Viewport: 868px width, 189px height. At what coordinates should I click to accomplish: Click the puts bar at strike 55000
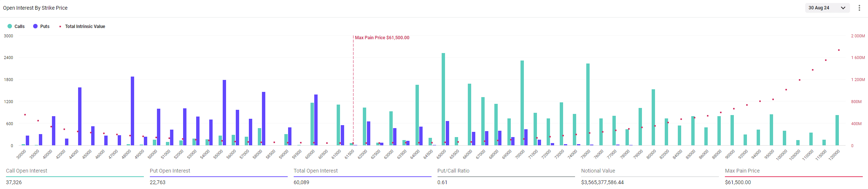click(x=224, y=113)
